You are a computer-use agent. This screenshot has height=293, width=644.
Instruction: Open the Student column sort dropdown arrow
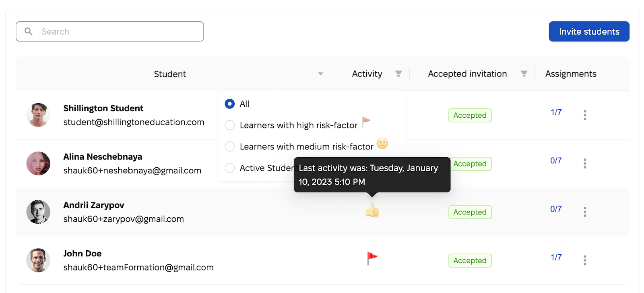pyautogui.click(x=320, y=74)
